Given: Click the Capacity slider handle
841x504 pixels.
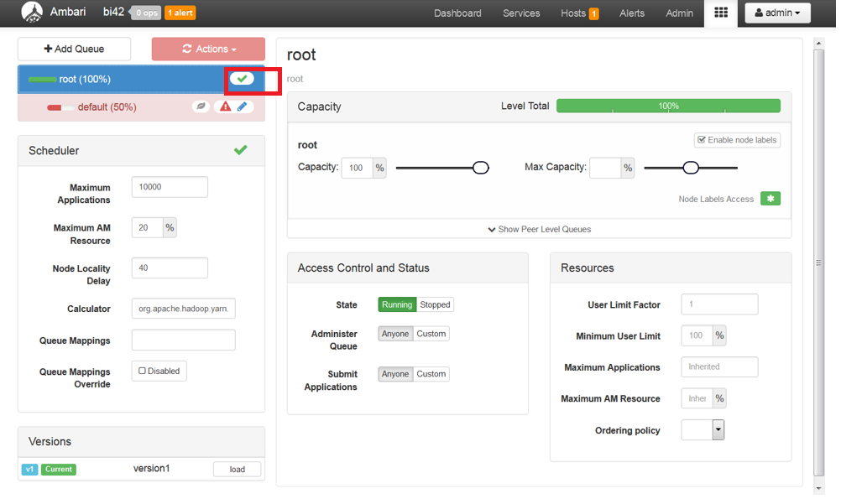Looking at the screenshot, I should pyautogui.click(x=481, y=168).
